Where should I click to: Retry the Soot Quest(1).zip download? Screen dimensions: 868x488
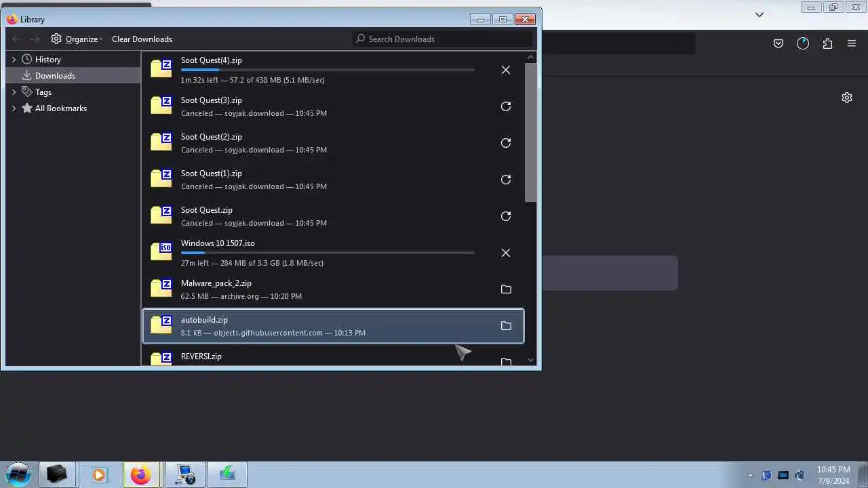tap(506, 180)
